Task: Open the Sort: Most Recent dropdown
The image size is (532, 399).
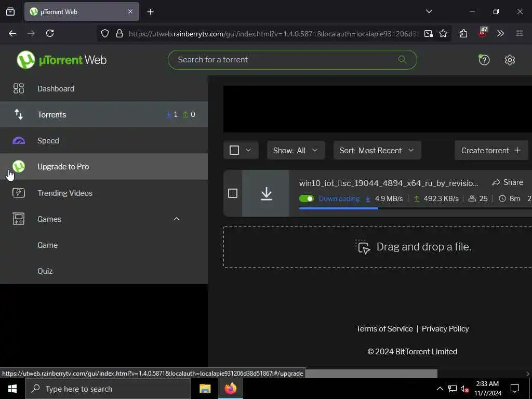Action: (377, 150)
